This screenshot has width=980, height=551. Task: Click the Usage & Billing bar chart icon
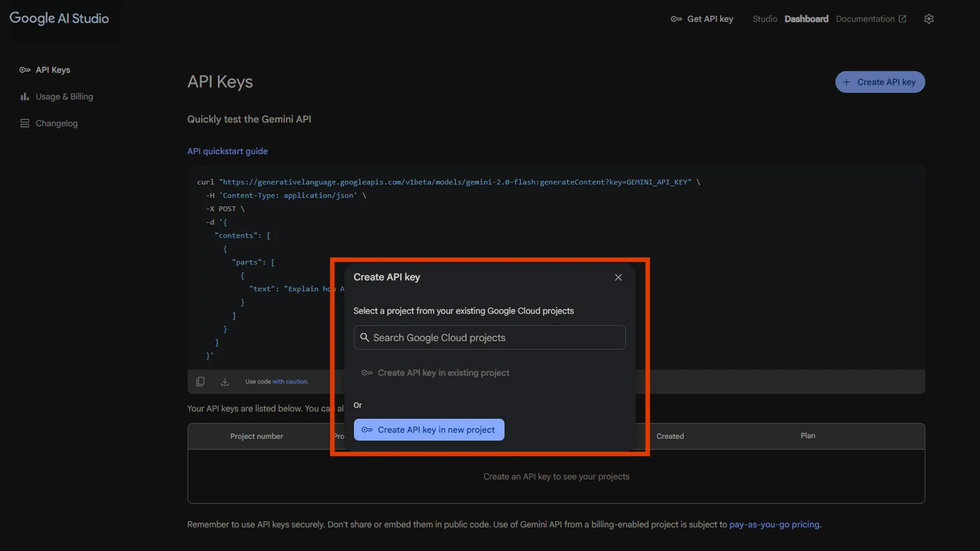[x=24, y=96]
